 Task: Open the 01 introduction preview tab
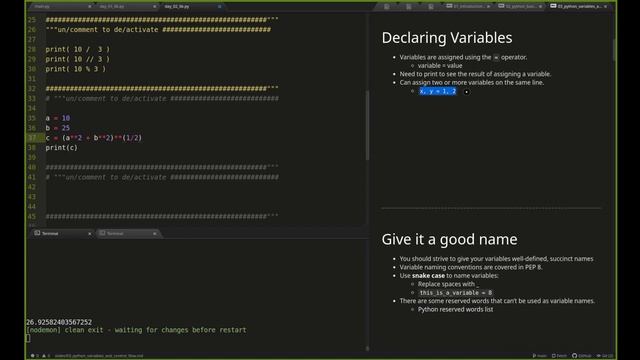point(468,7)
